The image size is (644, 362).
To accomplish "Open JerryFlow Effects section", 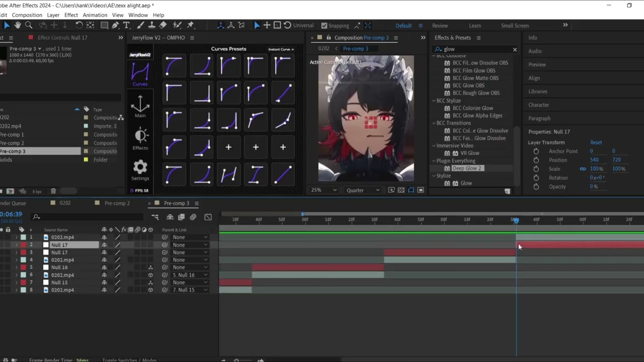I will click(140, 139).
